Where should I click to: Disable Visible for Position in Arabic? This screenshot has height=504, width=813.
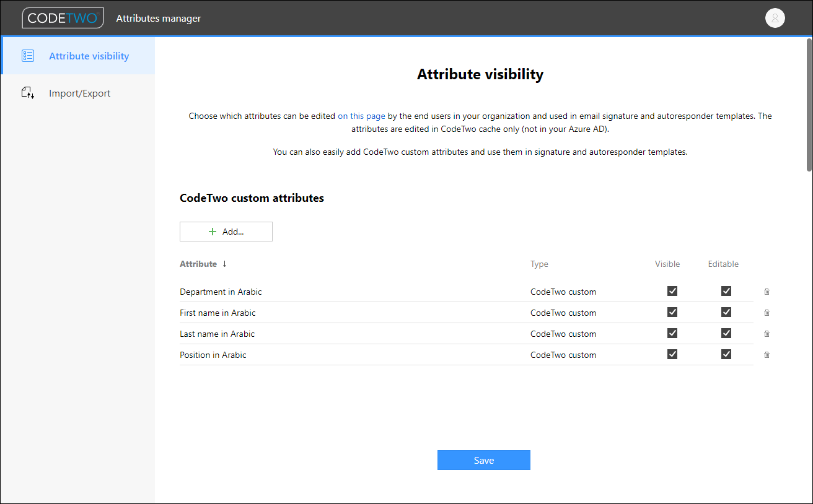(x=672, y=354)
